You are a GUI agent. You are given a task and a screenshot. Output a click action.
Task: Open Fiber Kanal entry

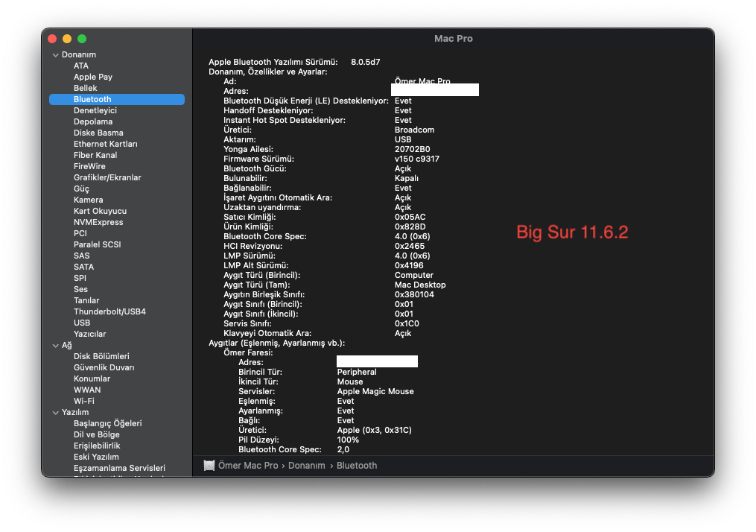tap(95, 155)
